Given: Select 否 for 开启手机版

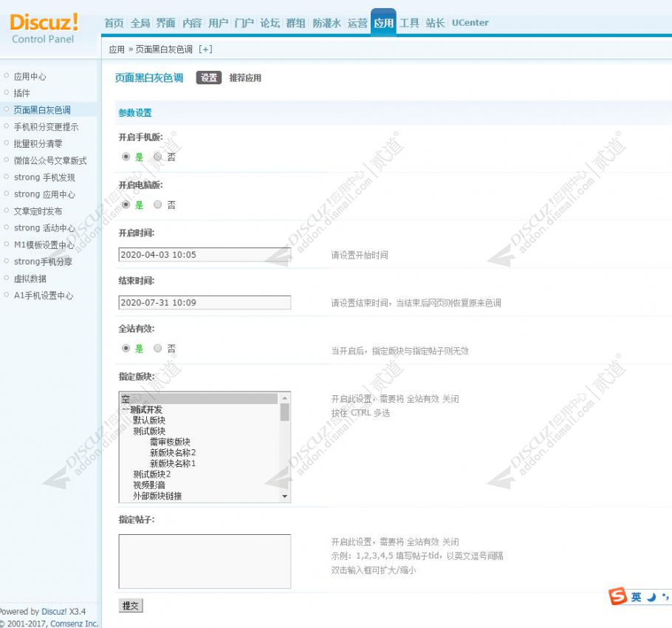Looking at the screenshot, I should click(x=158, y=157).
